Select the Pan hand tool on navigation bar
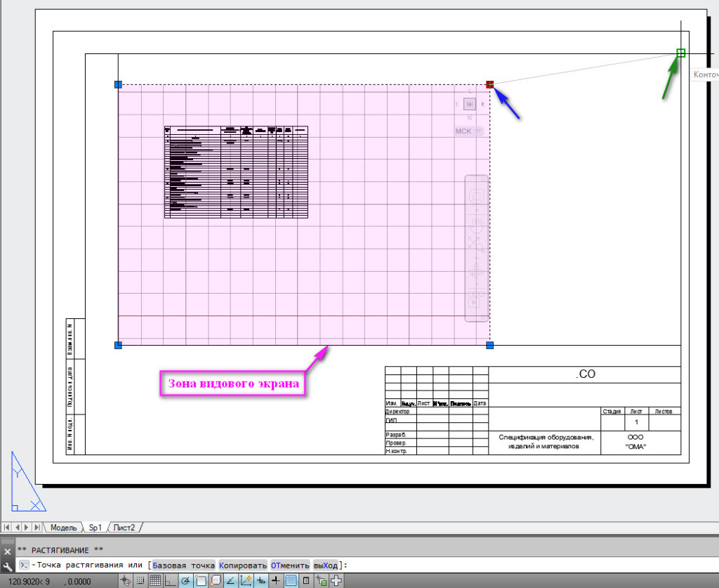719x588 pixels. click(x=477, y=224)
